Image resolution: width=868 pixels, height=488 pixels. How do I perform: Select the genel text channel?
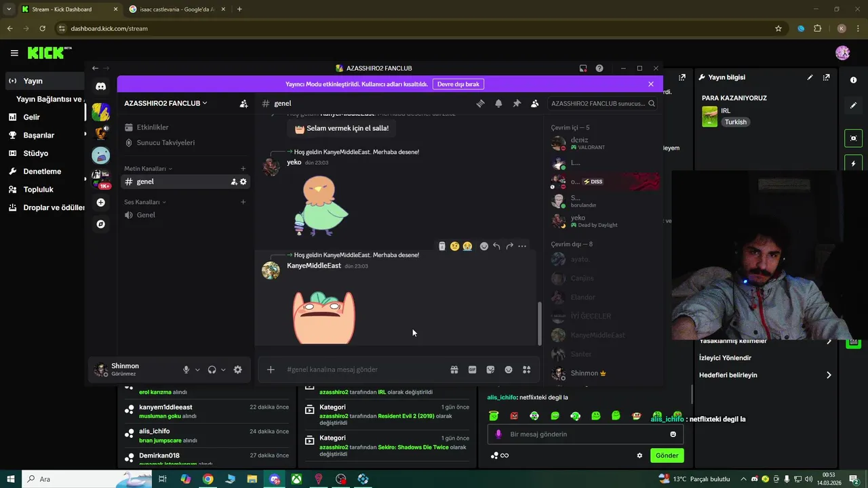(185, 182)
